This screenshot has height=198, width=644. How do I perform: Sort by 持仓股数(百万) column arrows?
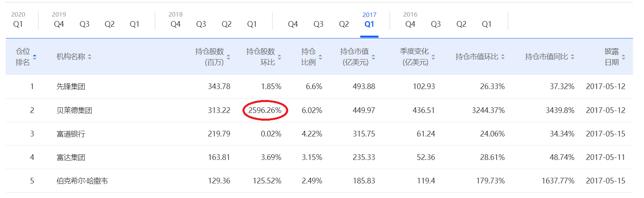[x=228, y=57]
